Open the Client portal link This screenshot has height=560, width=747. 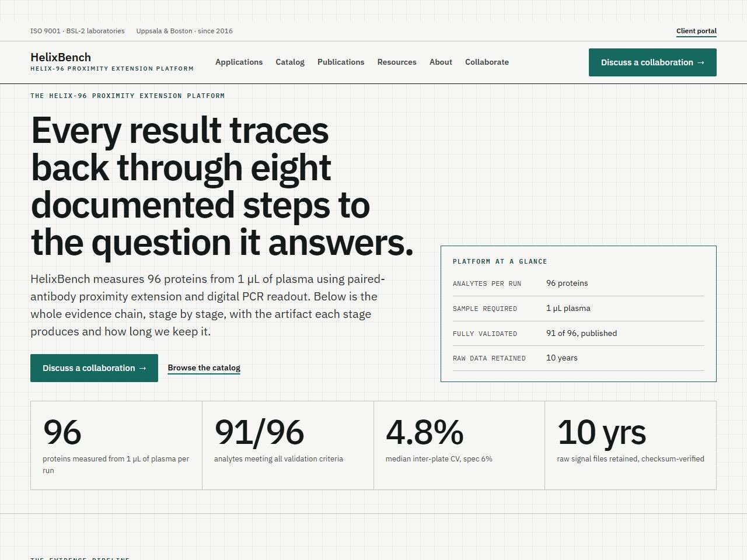point(696,31)
